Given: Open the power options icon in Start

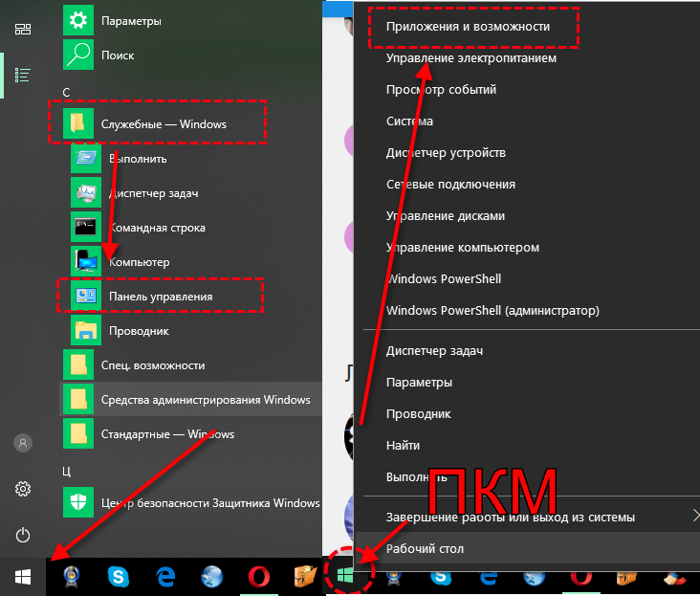Looking at the screenshot, I should 23,535.
